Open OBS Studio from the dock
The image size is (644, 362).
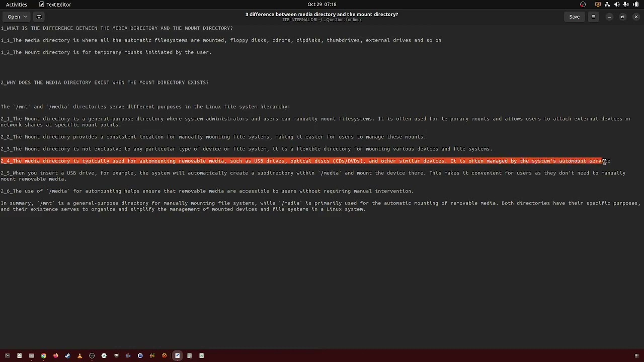click(x=92, y=356)
